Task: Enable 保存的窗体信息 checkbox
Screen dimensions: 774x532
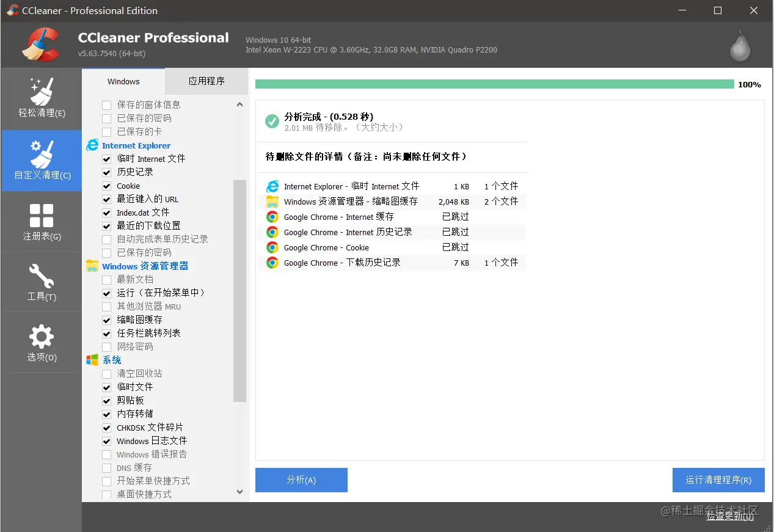Action: [107, 105]
